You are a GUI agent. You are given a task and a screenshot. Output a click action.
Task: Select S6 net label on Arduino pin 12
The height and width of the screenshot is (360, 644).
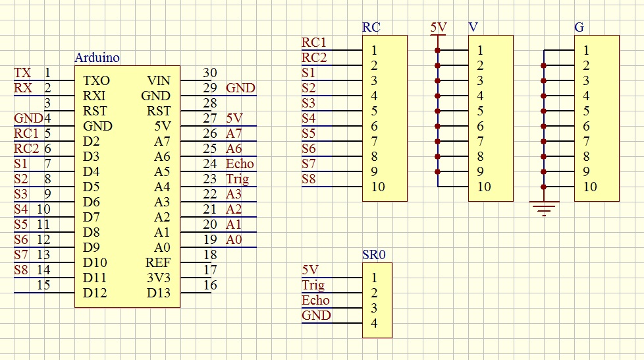click(x=21, y=240)
